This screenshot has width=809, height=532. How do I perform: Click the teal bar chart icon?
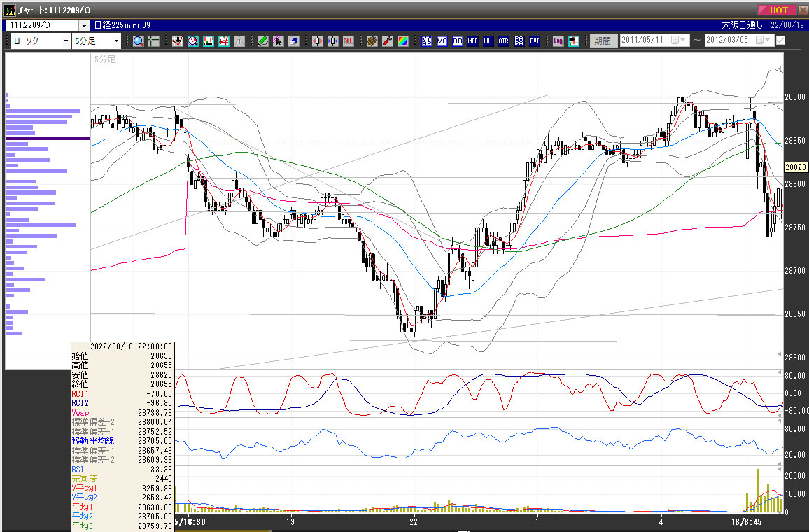209,41
